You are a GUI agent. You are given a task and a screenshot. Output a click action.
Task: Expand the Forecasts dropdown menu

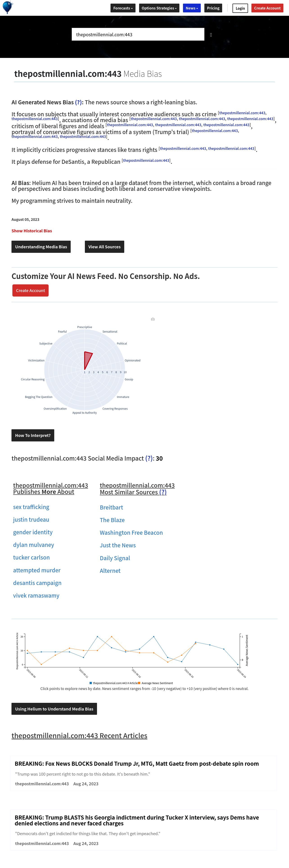(x=123, y=8)
